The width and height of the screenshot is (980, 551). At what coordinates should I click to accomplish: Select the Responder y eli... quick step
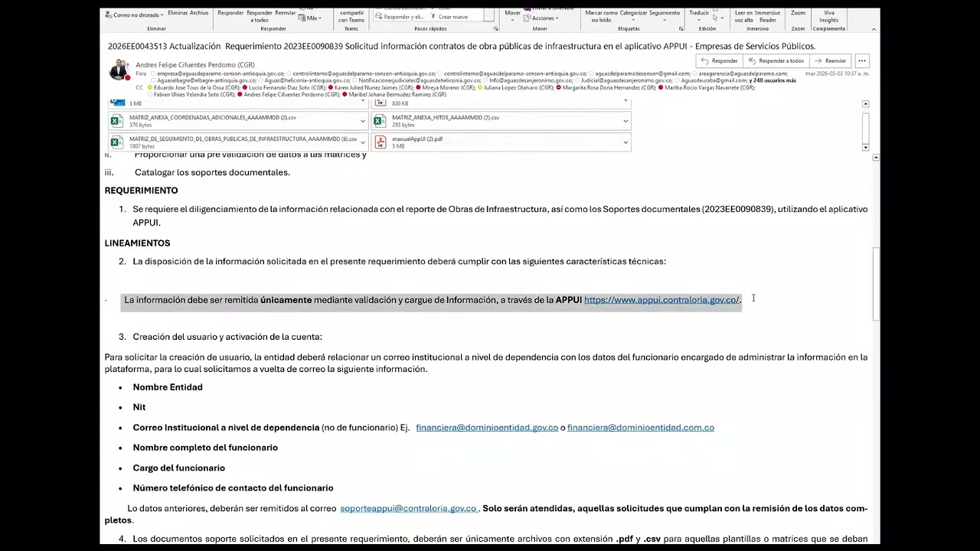398,17
